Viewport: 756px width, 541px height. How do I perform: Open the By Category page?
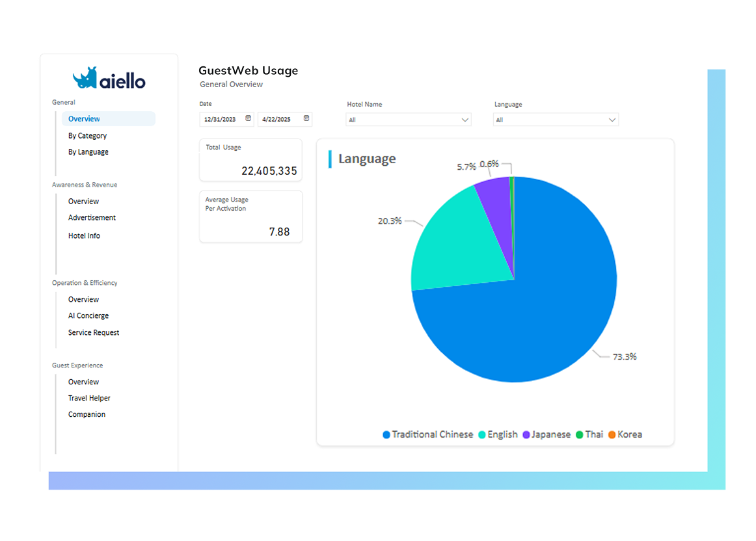tap(87, 135)
